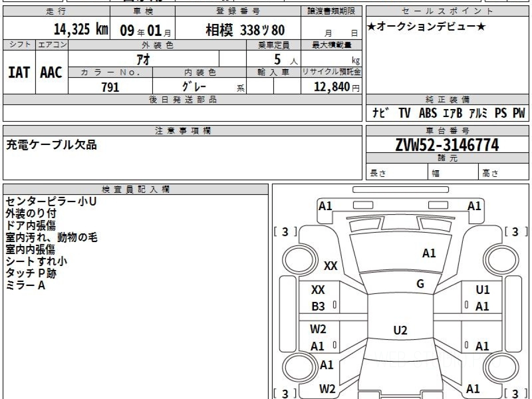Select inspector note ドア内張傷
The width and height of the screenshot is (532, 399).
tap(31, 225)
